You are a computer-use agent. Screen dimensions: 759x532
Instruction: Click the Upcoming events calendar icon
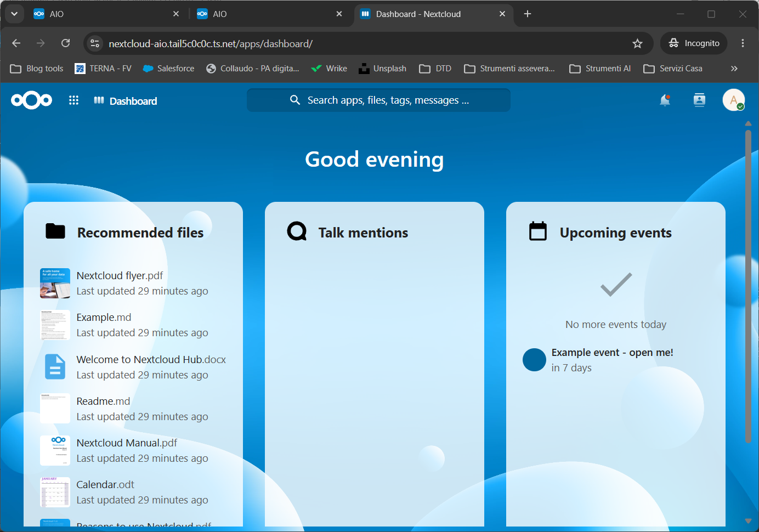[538, 231]
